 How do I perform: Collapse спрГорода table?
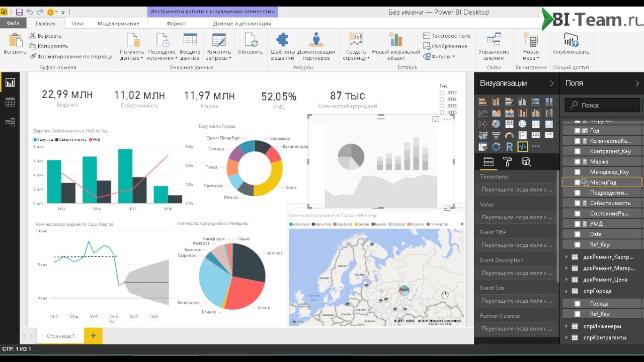[567, 291]
